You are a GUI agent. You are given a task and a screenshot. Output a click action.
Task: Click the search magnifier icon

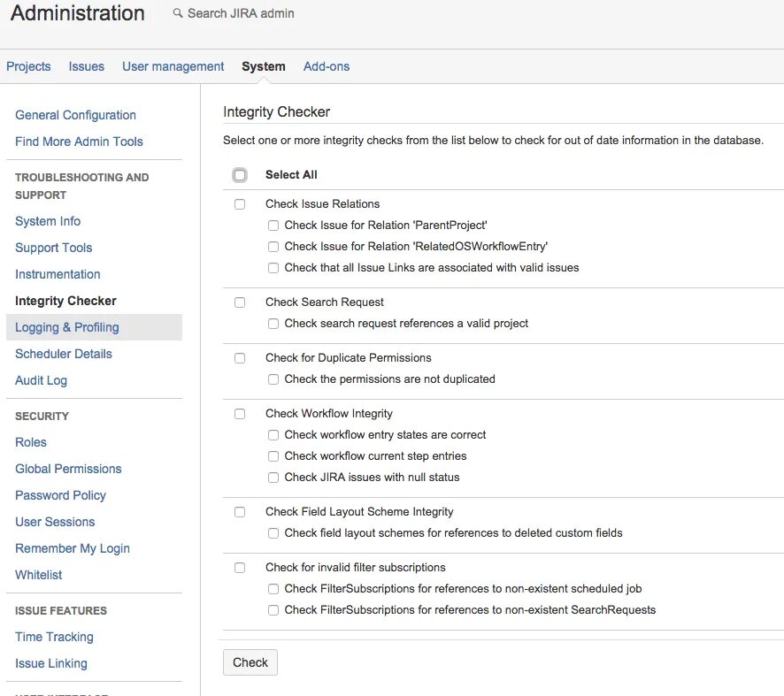[x=178, y=13]
